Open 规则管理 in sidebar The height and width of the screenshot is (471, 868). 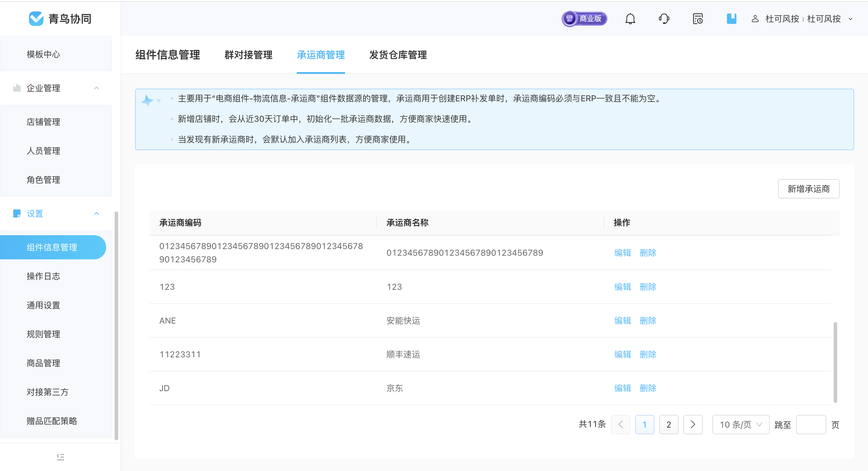coord(43,334)
